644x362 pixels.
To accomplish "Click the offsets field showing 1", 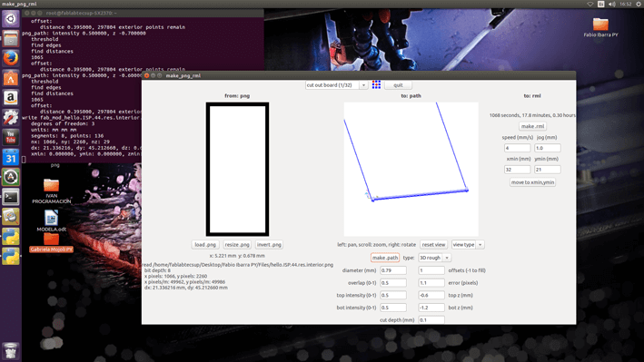I will click(431, 270).
